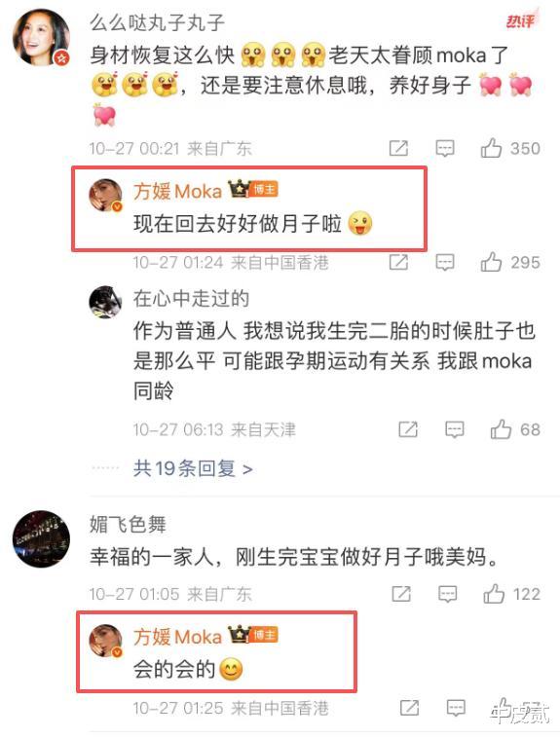560x738 pixels.
Task: Open username 在心中走过的
Action: (191, 298)
